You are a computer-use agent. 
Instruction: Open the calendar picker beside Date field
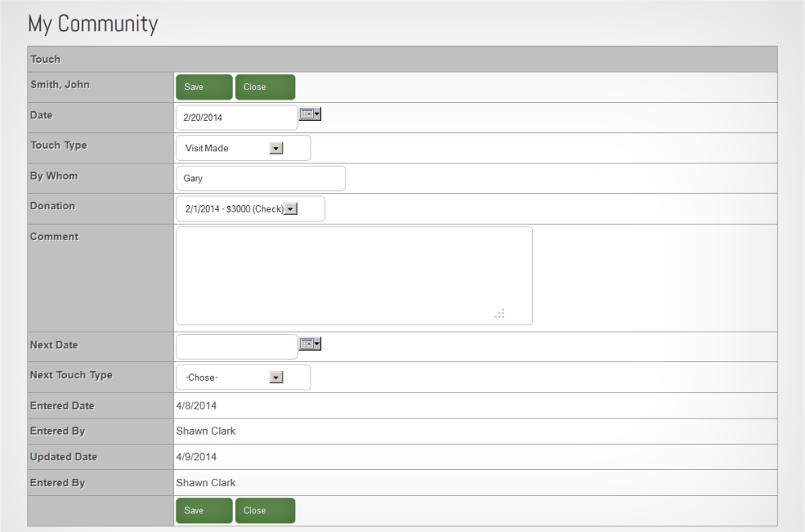coord(310,114)
